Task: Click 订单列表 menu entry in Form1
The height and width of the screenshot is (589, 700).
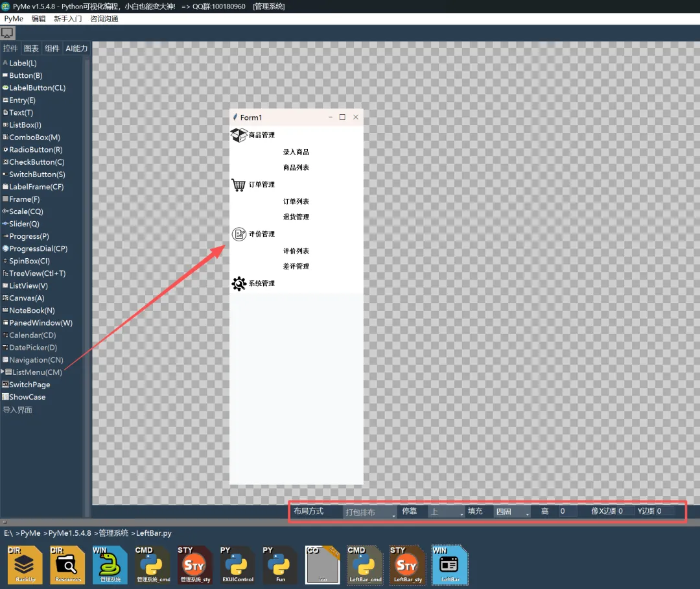Action: pyautogui.click(x=296, y=202)
